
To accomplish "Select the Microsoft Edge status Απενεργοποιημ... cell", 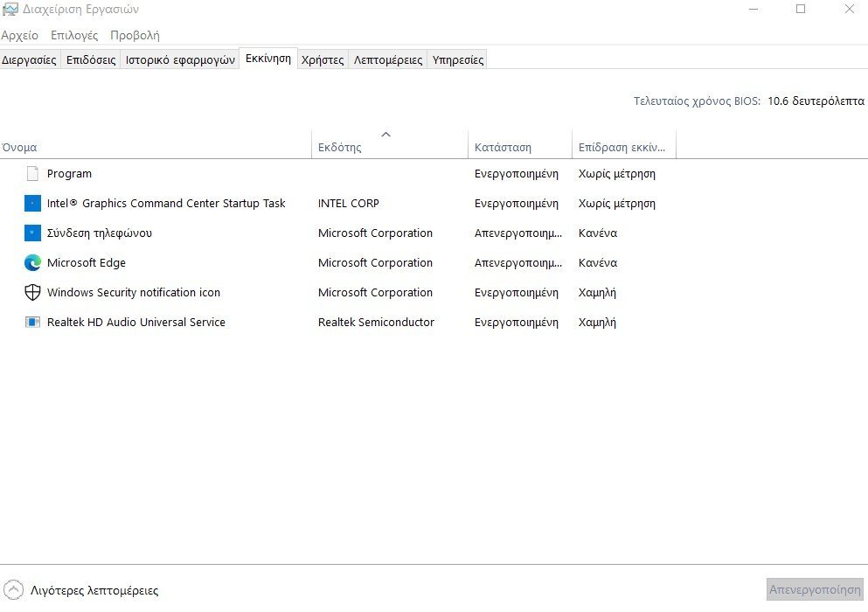I will click(x=518, y=263).
